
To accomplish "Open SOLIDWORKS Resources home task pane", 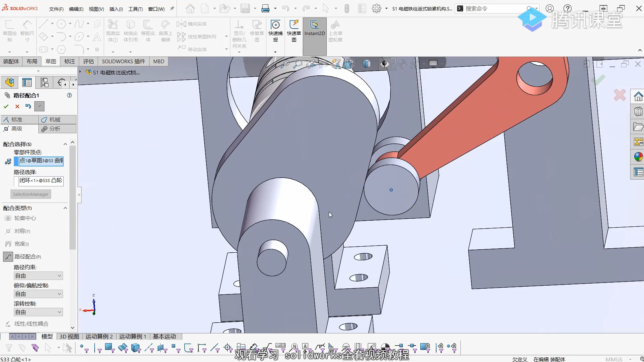I will pos(638,97).
